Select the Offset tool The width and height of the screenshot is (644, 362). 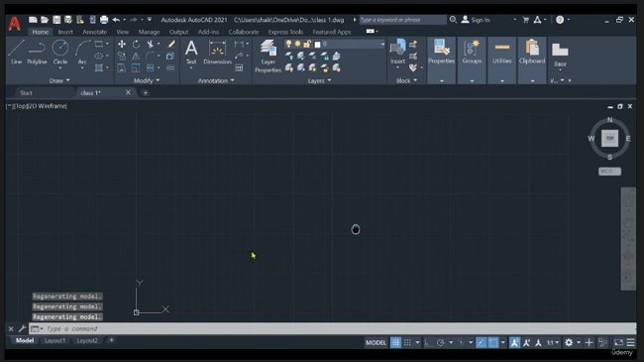170,67
